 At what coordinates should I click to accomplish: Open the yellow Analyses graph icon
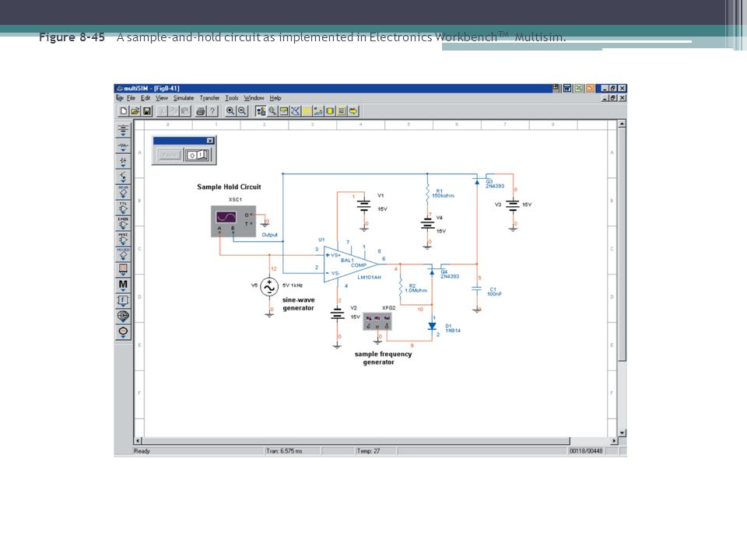307,111
